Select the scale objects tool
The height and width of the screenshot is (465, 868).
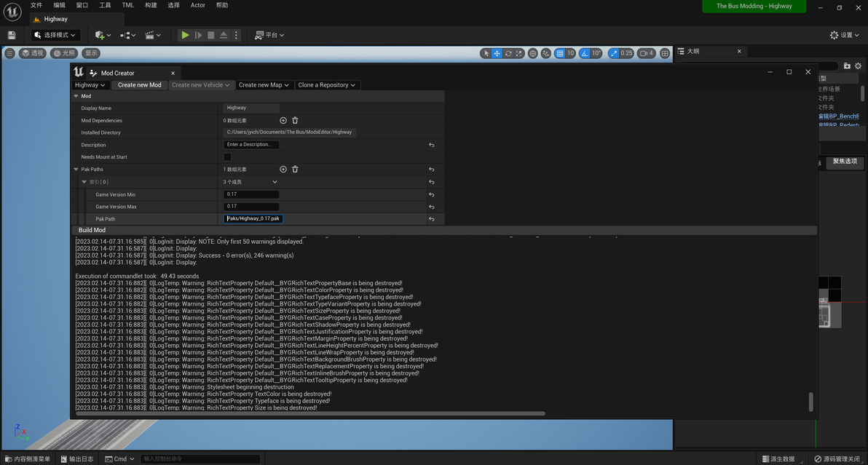pyautogui.click(x=518, y=53)
